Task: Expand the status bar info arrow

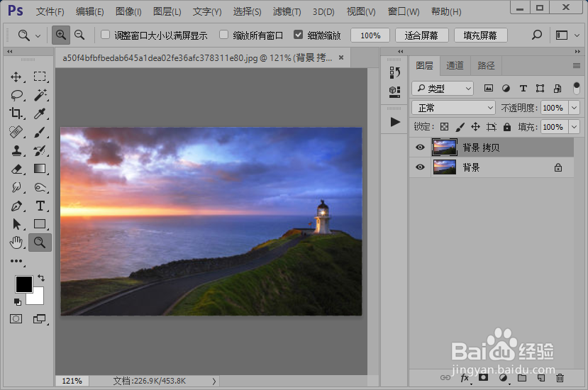Action: tap(213, 381)
